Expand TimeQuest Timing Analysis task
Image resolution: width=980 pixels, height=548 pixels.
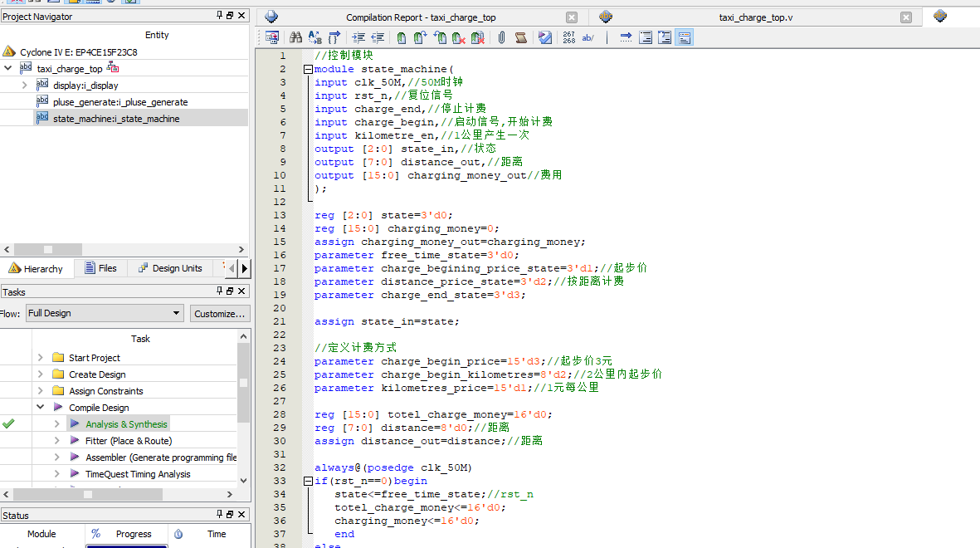pos(57,474)
